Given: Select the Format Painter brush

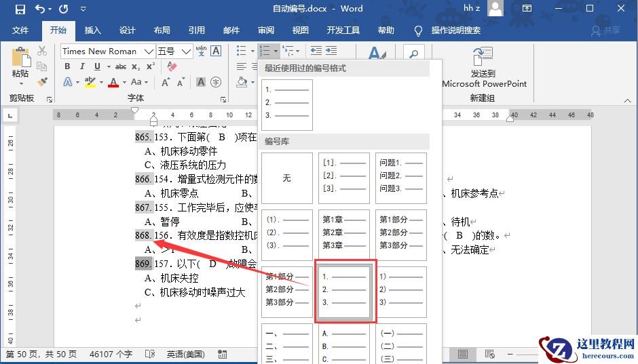Looking at the screenshot, I should click(x=42, y=81).
